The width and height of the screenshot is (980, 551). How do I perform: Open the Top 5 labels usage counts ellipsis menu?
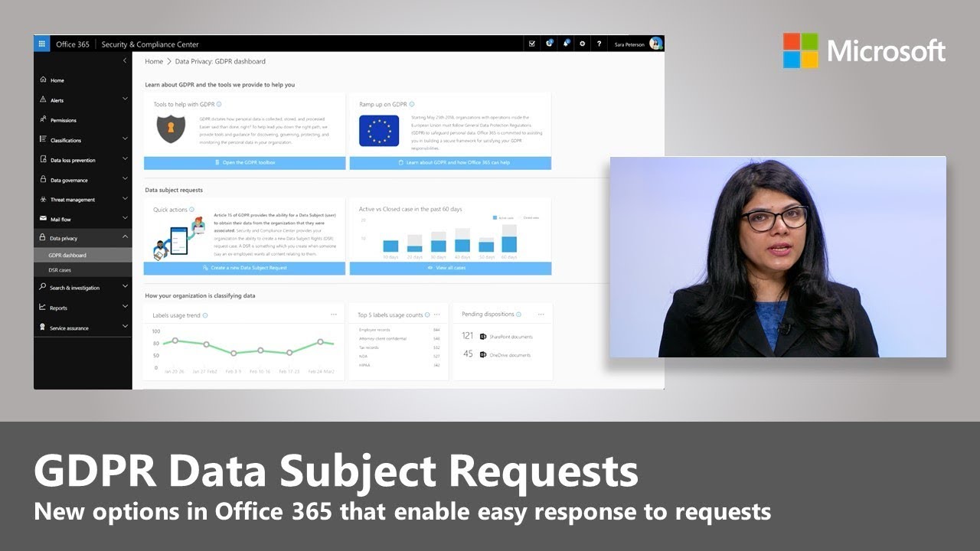437,315
